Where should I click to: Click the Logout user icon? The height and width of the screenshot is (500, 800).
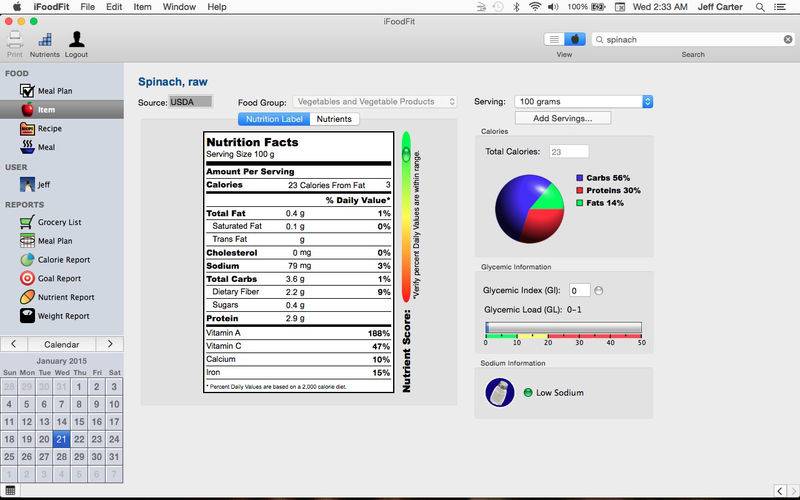pos(76,42)
